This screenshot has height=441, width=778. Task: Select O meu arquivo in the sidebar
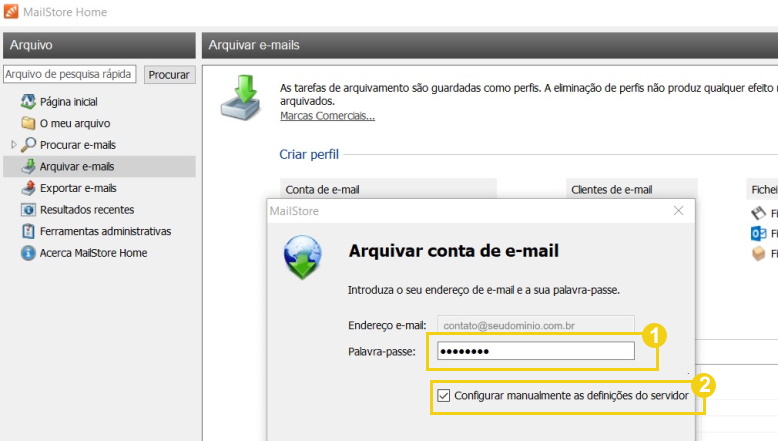(x=75, y=123)
